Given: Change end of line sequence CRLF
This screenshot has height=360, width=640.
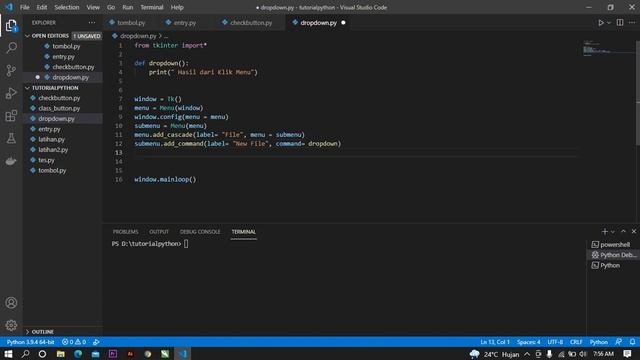Looking at the screenshot, I should click(x=576, y=342).
